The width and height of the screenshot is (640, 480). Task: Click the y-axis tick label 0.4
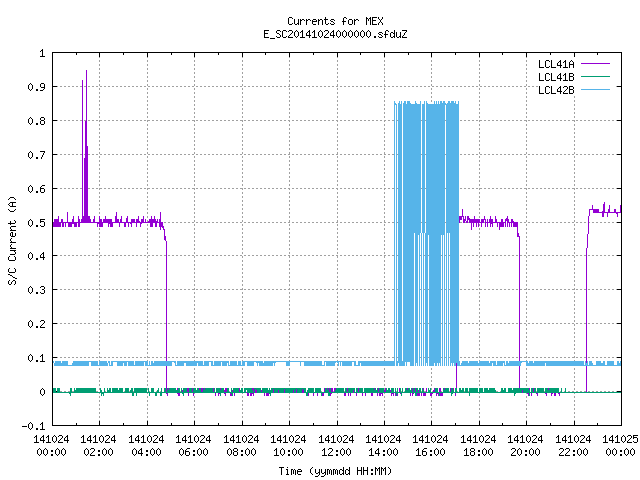tap(36, 256)
